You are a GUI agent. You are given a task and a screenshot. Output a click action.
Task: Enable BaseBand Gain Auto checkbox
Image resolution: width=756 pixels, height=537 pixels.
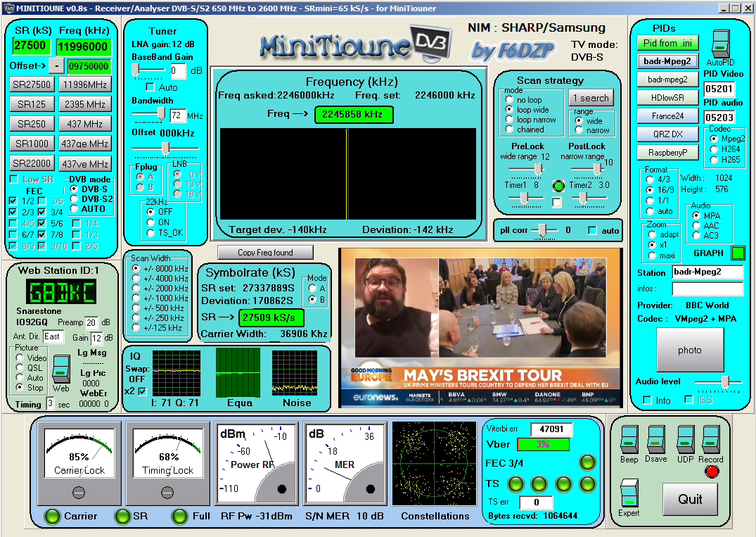(x=150, y=87)
